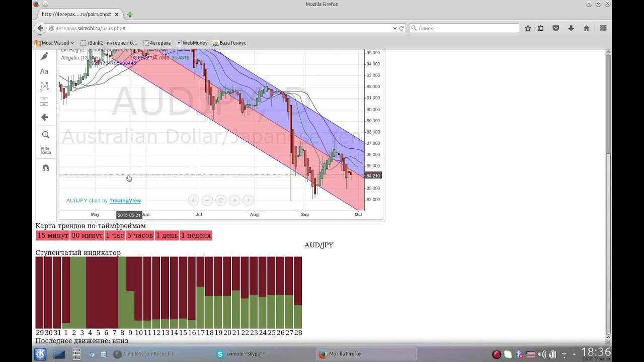The height and width of the screenshot is (362, 644).
Task: Open the measure ruler tool
Action: point(45,150)
